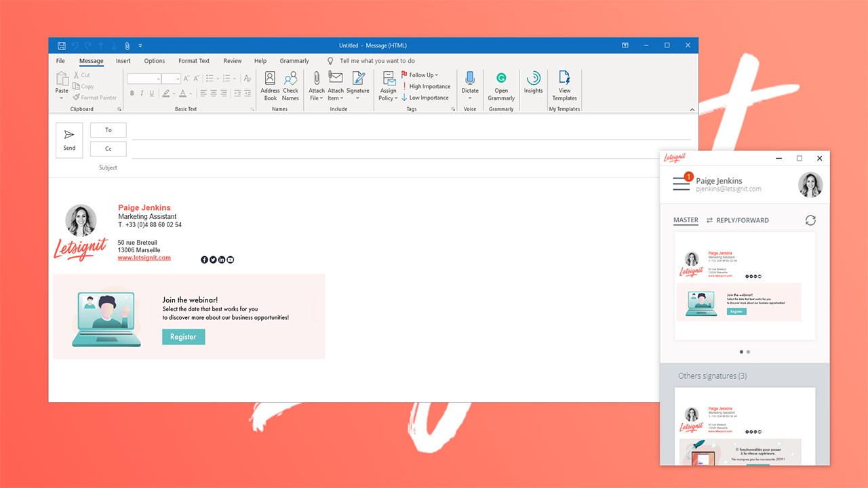This screenshot has width=868, height=488.
Task: Open the Letsignit hamburger menu
Action: coord(682,184)
